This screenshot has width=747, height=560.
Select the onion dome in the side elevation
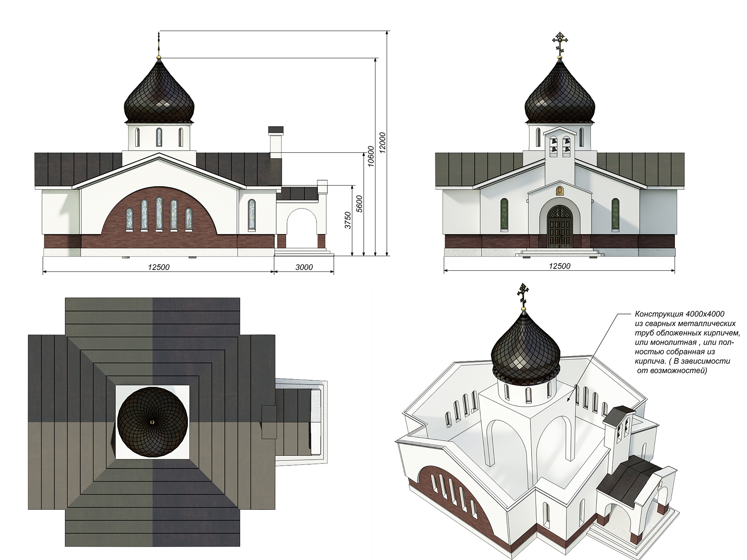(159, 91)
